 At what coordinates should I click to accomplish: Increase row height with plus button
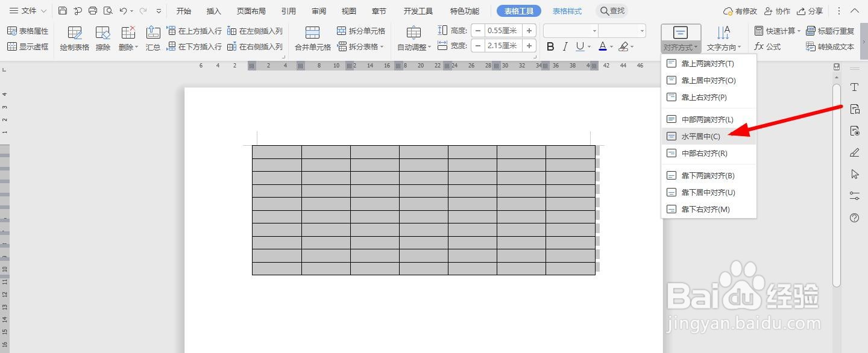click(x=529, y=30)
